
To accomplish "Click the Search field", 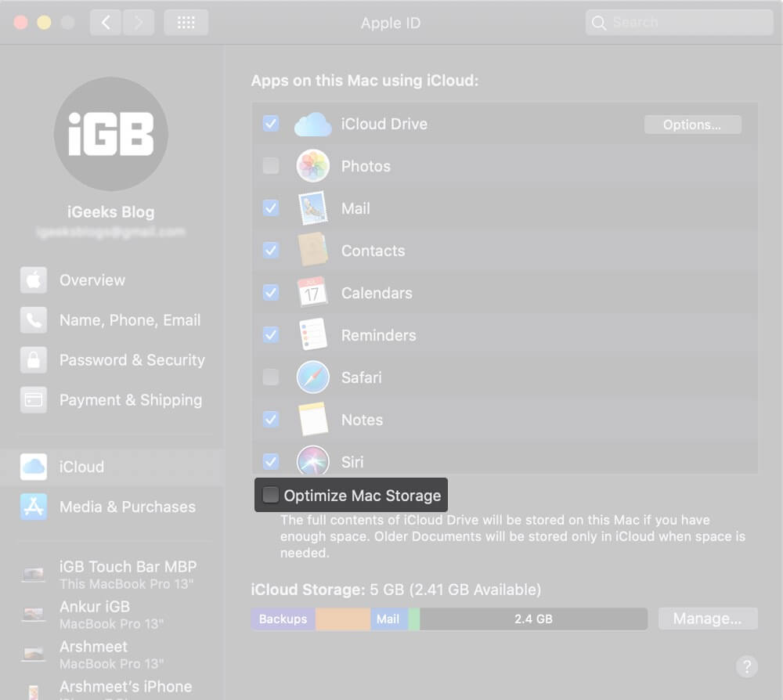I will point(679,23).
